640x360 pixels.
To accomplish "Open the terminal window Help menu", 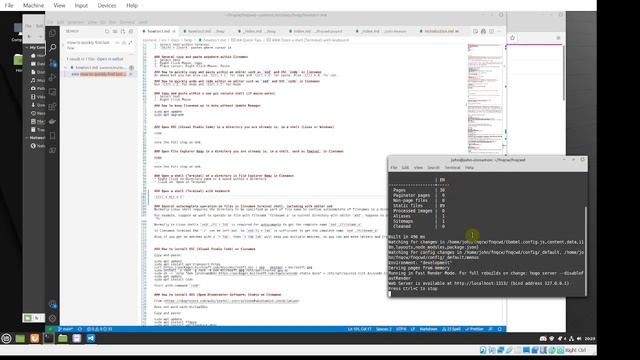I will (469, 168).
